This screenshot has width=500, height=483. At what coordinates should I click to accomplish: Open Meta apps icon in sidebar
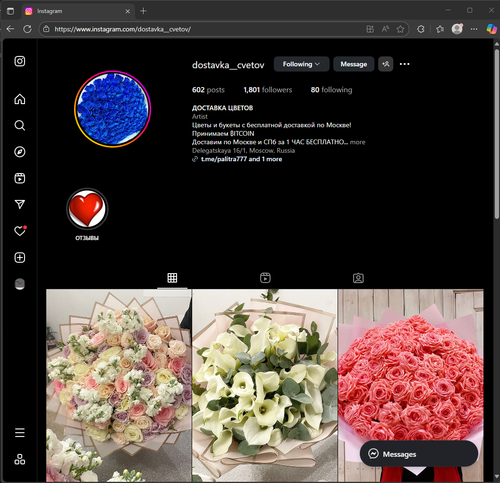[20, 459]
